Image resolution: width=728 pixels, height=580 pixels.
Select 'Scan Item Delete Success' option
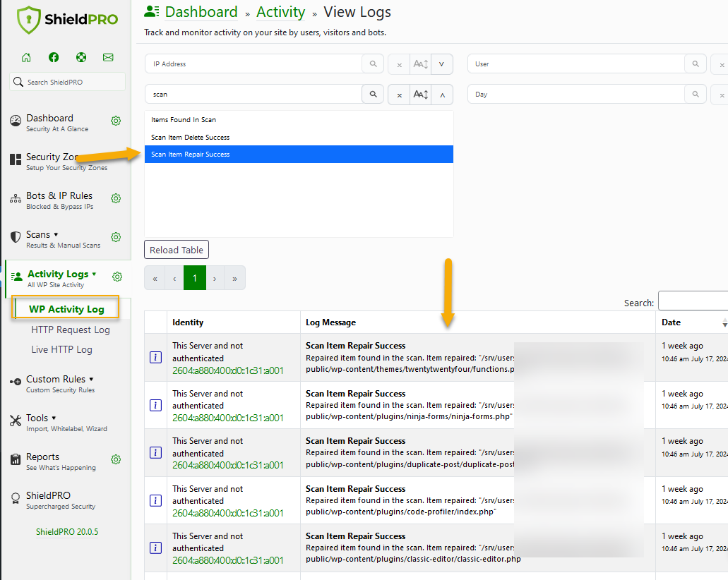(299, 138)
